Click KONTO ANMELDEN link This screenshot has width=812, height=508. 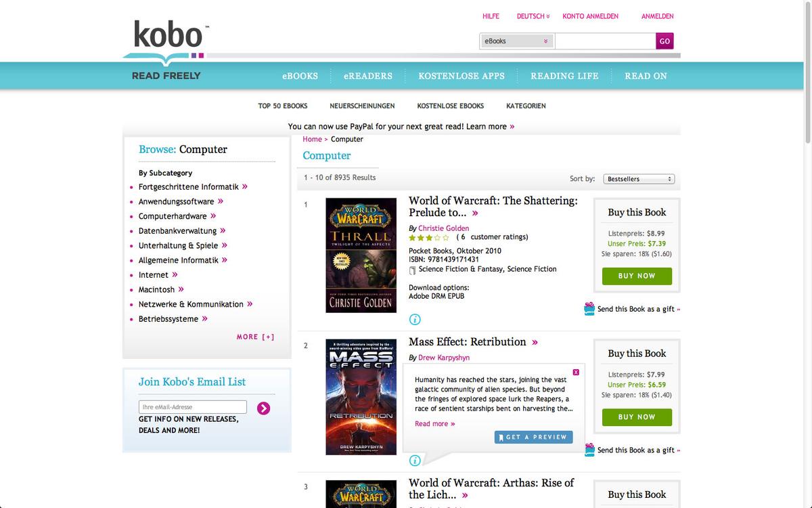pyautogui.click(x=590, y=16)
